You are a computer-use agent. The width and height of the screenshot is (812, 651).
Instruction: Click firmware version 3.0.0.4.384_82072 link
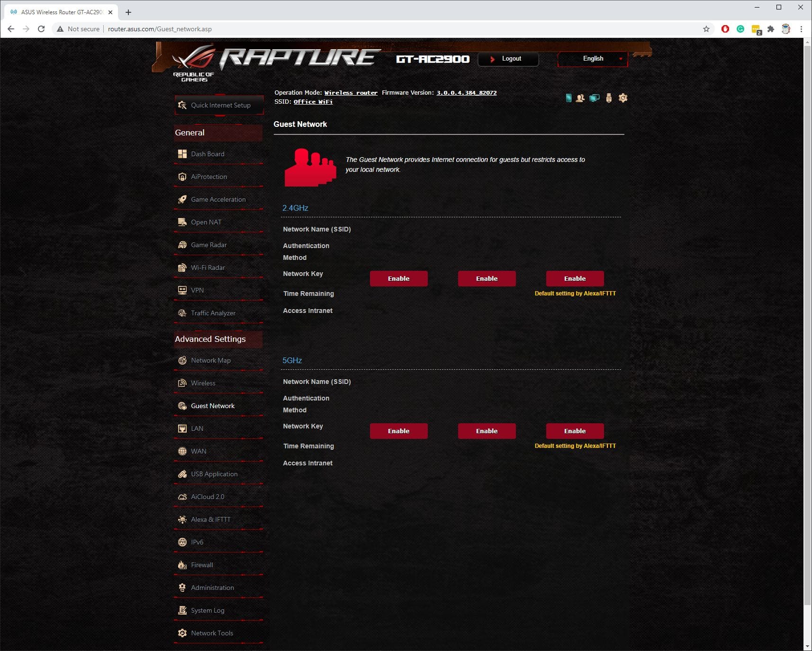(x=466, y=93)
